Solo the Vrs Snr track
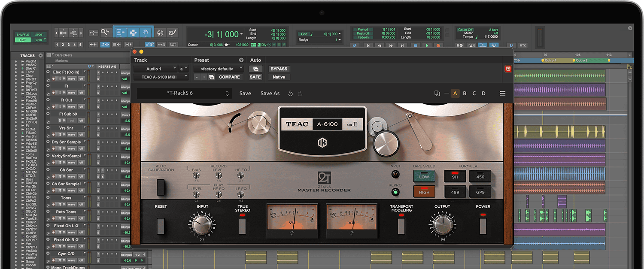 pyautogui.click(x=61, y=135)
